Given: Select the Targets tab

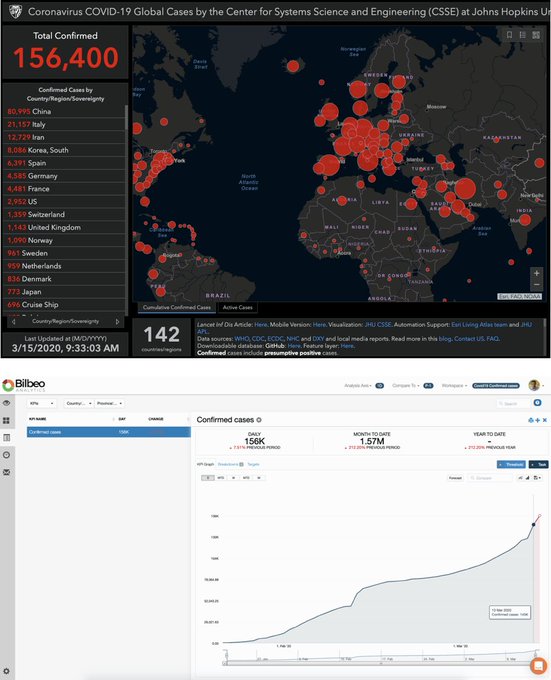Looking at the screenshot, I should (253, 464).
